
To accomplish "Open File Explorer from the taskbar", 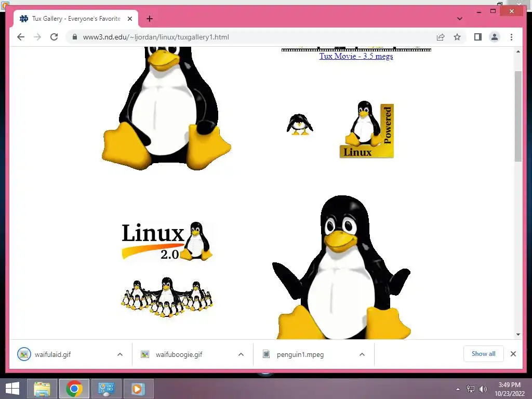I will [x=42, y=389].
